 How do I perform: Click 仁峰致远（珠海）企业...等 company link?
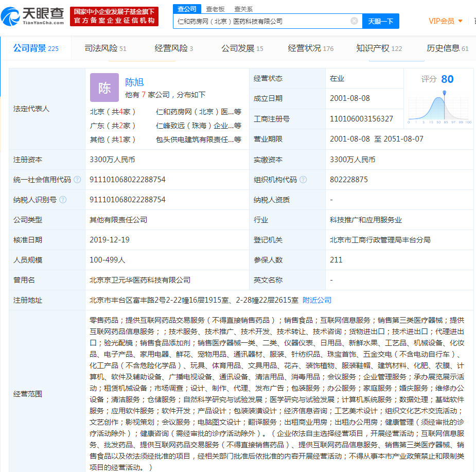pos(199,126)
